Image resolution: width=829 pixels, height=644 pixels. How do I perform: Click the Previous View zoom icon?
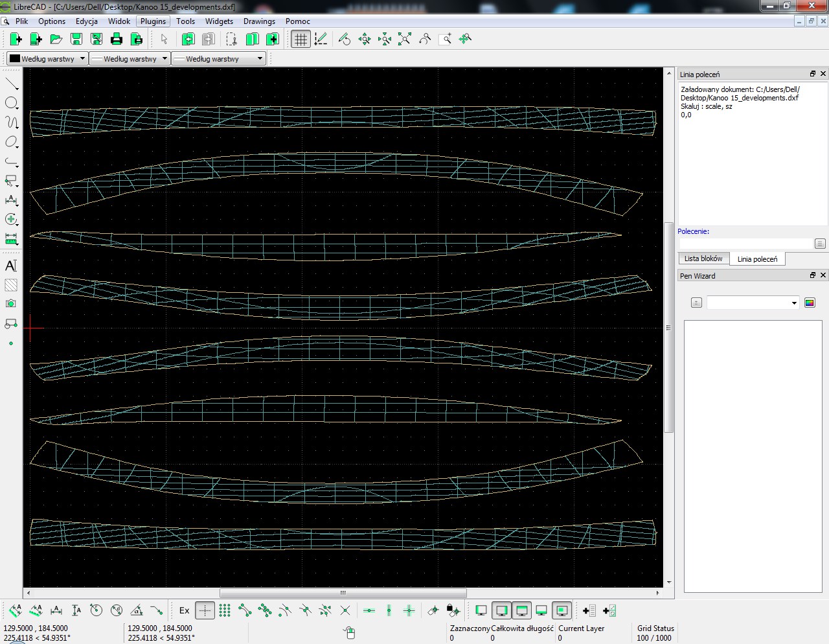425,39
